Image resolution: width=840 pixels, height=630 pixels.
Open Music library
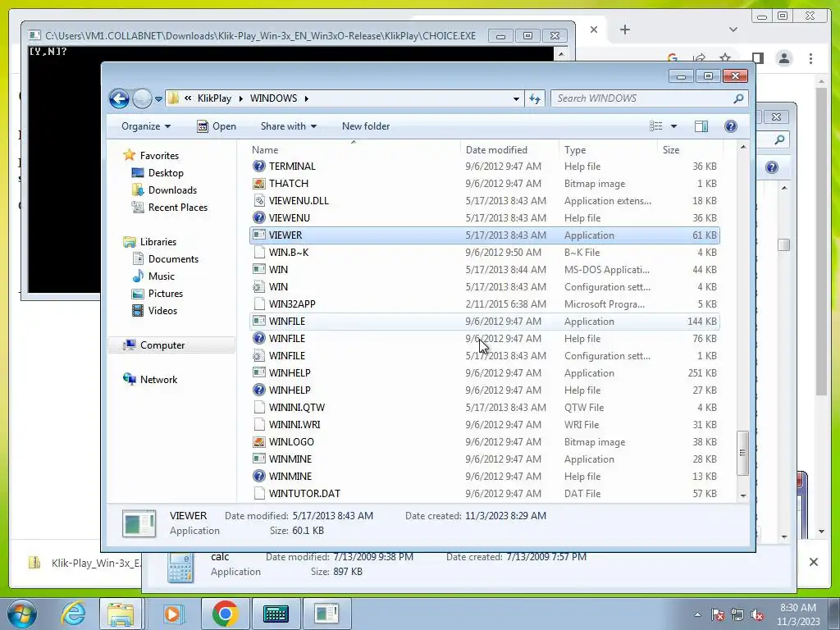161,276
